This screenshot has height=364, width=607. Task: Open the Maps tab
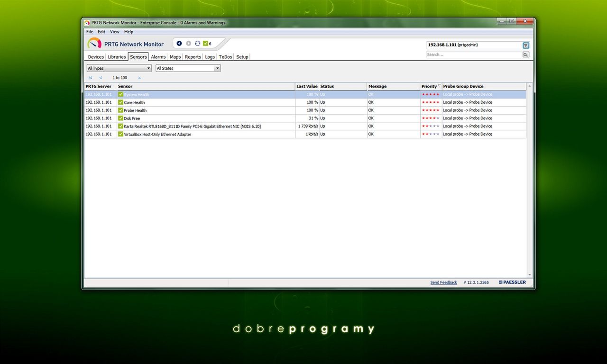(175, 57)
